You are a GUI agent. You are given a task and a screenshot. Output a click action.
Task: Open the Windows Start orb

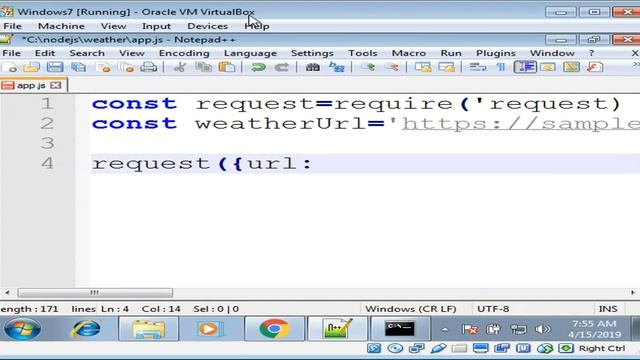pyautogui.click(x=22, y=329)
